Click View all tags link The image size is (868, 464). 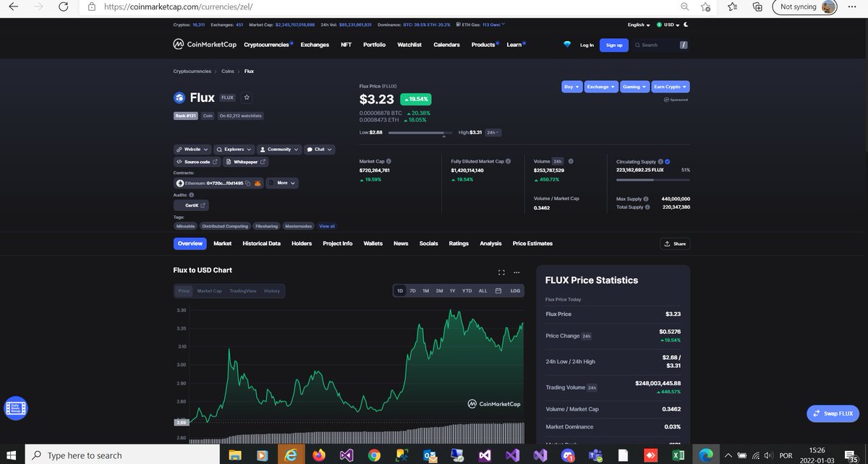[327, 226]
